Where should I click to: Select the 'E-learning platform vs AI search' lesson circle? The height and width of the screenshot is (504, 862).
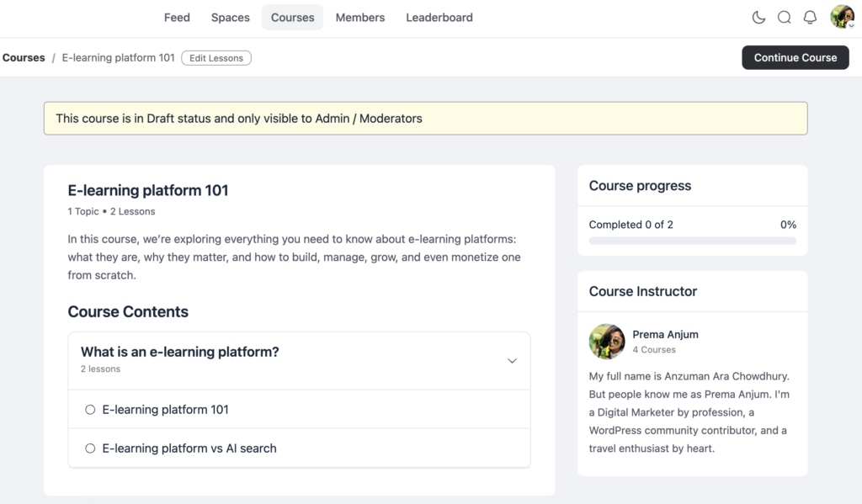pos(90,448)
